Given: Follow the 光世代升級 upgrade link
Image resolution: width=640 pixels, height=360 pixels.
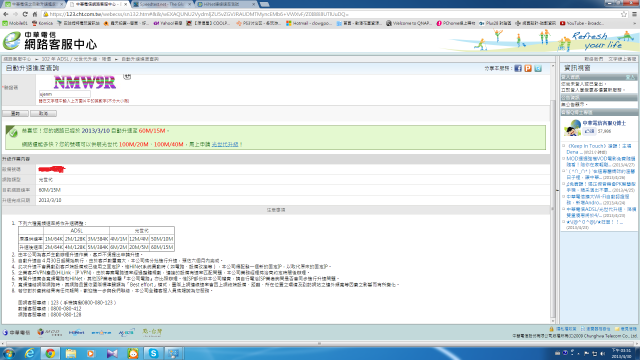Looking at the screenshot, I should [x=225, y=144].
